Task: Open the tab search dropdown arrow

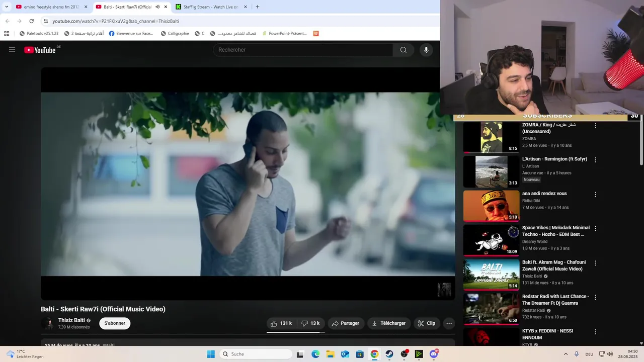Action: pos(7,7)
